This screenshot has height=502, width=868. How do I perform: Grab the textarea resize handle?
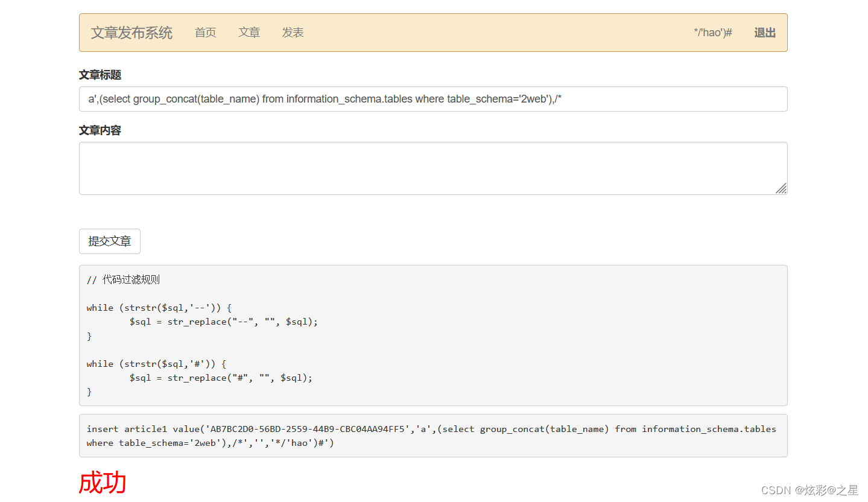[x=781, y=188]
